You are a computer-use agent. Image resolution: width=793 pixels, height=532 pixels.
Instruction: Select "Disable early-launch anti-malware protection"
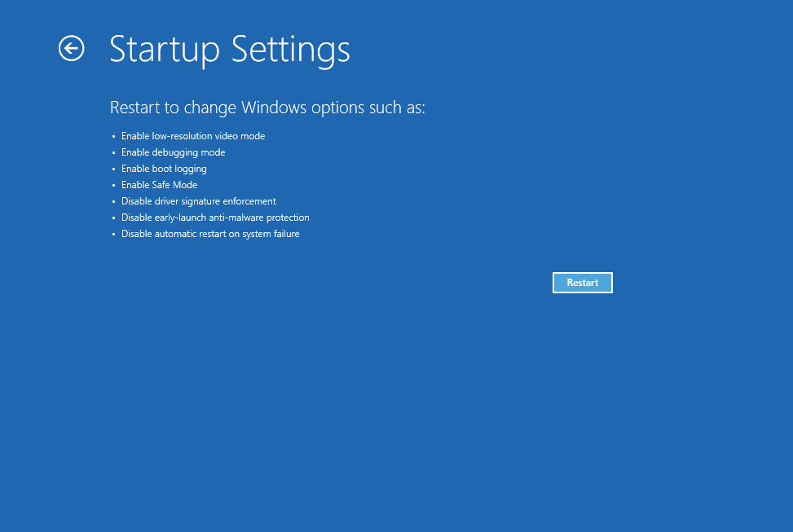pos(215,218)
